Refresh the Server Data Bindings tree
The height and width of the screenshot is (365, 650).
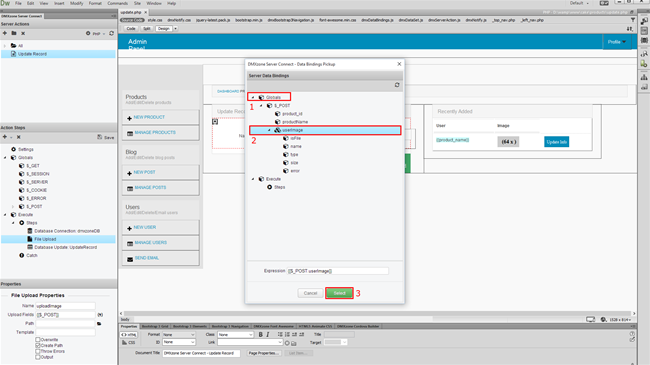coord(397,85)
